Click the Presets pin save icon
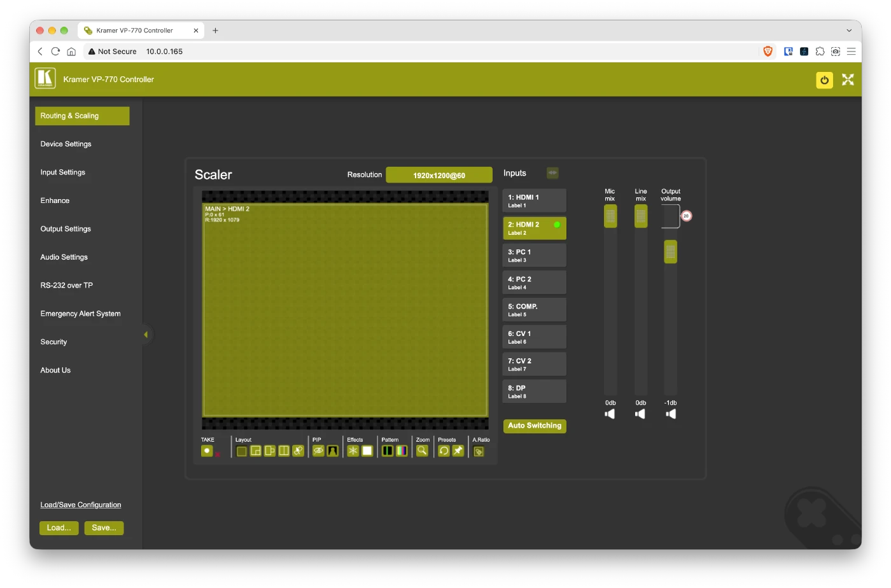The width and height of the screenshot is (891, 588). point(458,451)
